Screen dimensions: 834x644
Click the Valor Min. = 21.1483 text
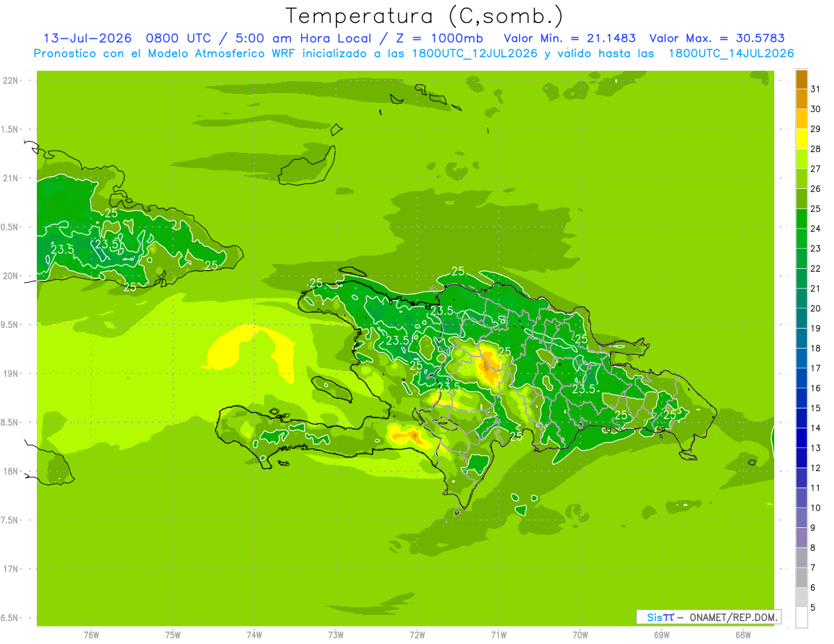570,38
